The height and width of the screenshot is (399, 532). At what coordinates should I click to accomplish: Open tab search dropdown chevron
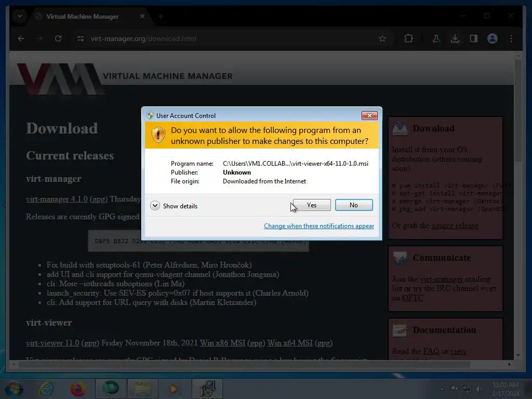pos(20,16)
